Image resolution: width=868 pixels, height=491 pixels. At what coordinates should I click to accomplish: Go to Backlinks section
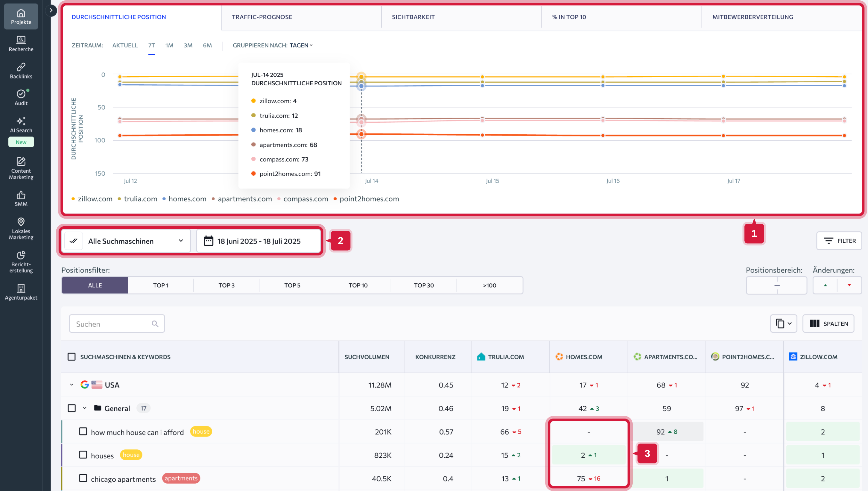21,71
